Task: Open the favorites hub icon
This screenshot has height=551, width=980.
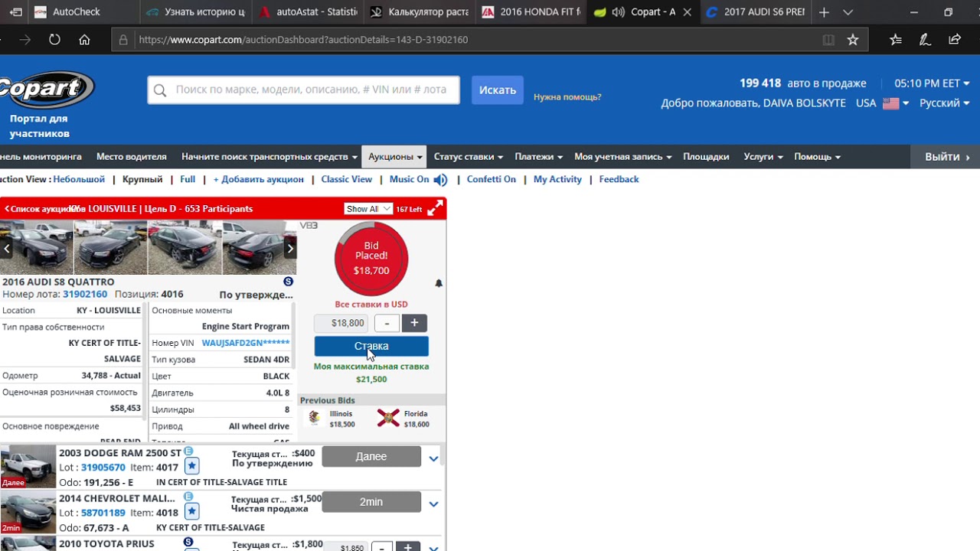Action: [x=896, y=40]
